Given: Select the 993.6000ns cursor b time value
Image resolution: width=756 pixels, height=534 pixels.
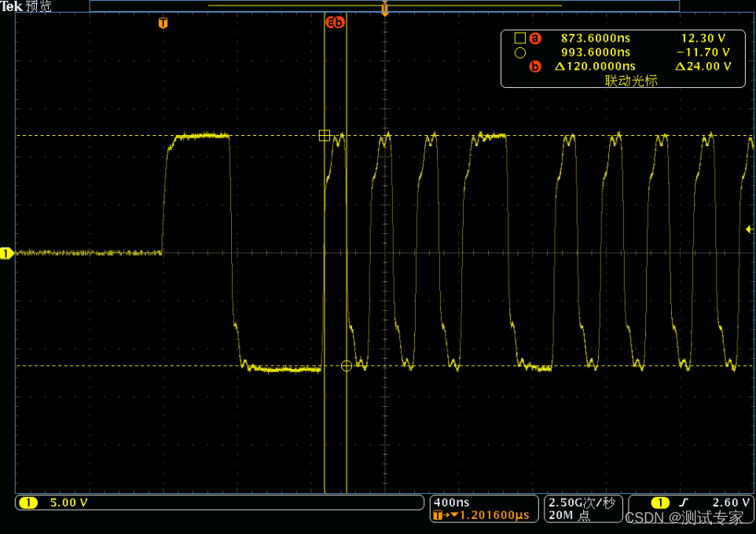Looking at the screenshot, I should coord(596,52).
